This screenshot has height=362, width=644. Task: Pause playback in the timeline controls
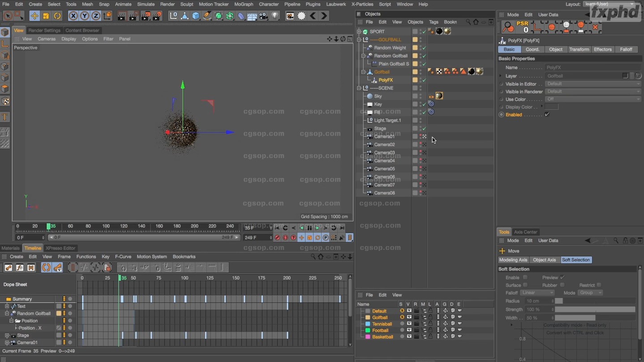(309, 228)
